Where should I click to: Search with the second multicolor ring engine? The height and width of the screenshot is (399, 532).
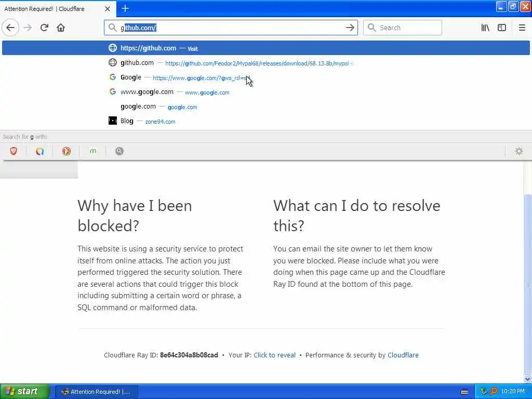[39, 151]
